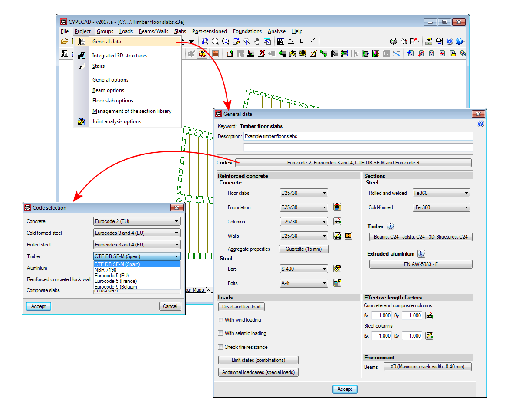Click the Description text field

358,136
